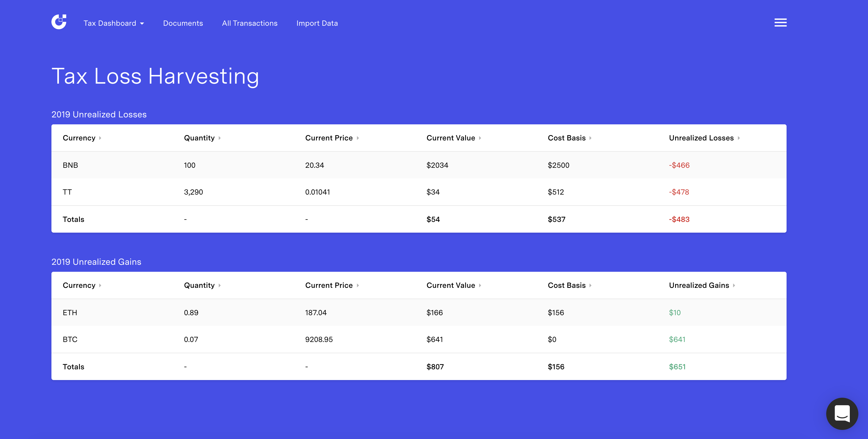Sort gains table by Quantity header
This screenshot has width=868, height=439.
point(199,285)
